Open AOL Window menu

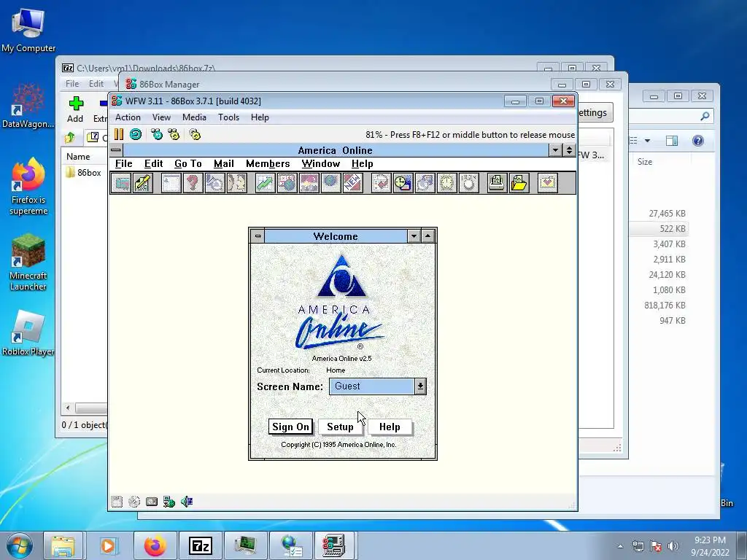pyautogui.click(x=321, y=164)
